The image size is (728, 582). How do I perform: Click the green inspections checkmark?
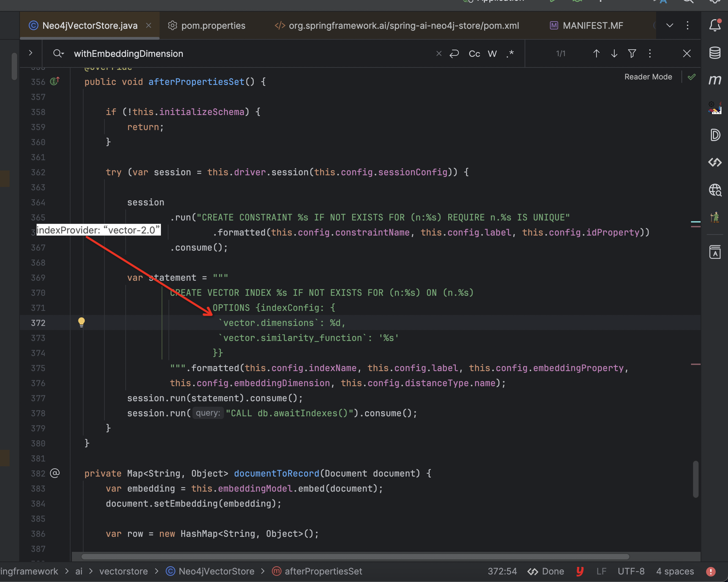pos(692,77)
